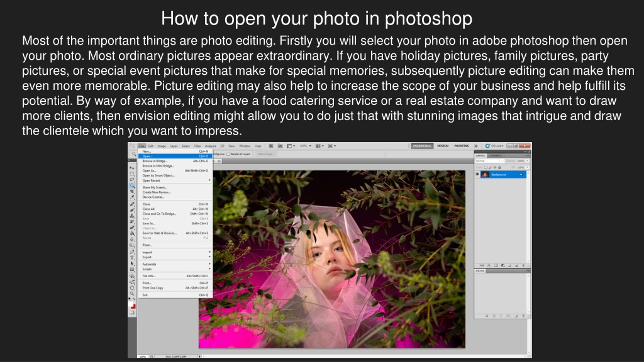This screenshot has width=644, height=362.
Task: Click the Background layer thumbnail
Action: [x=485, y=175]
